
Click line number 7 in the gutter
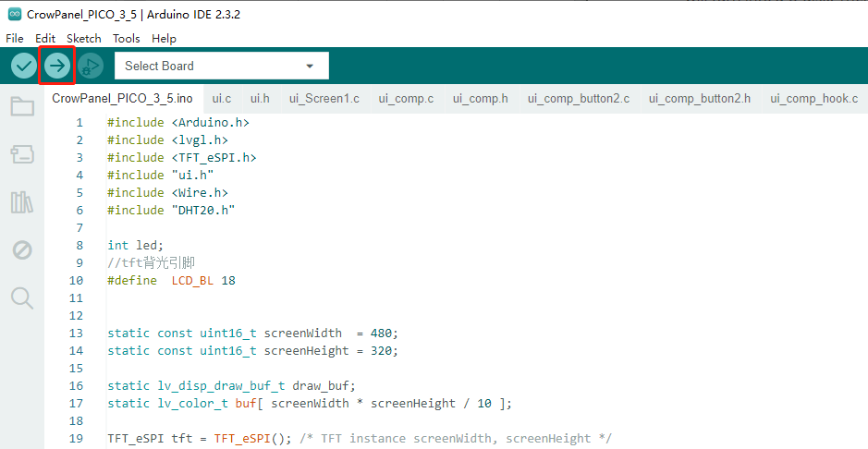[x=79, y=228]
